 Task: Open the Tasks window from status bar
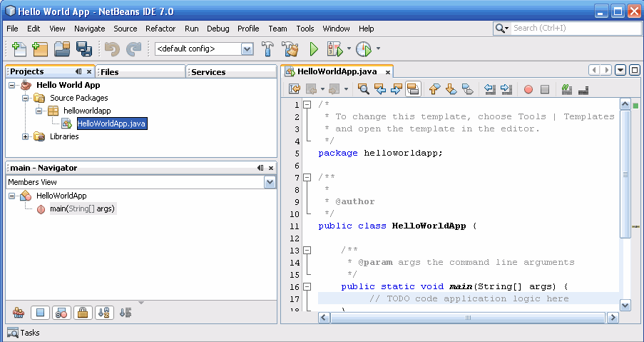(x=24, y=333)
